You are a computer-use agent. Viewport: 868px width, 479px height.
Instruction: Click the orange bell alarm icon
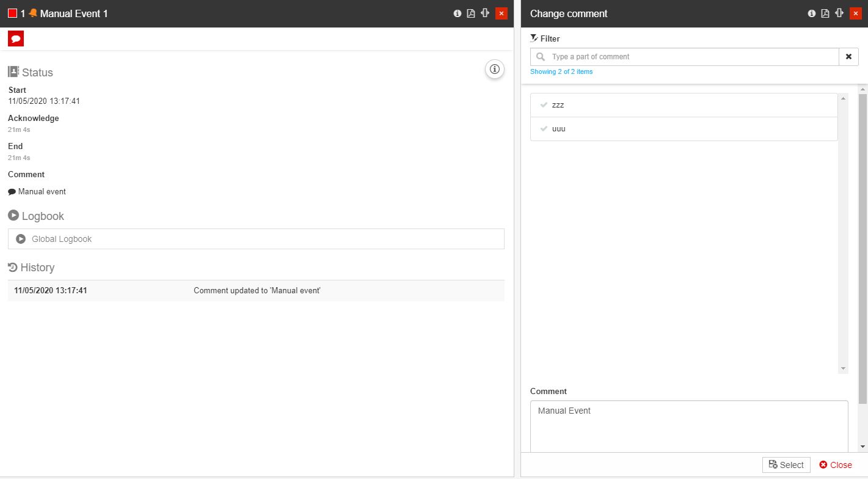(33, 13)
